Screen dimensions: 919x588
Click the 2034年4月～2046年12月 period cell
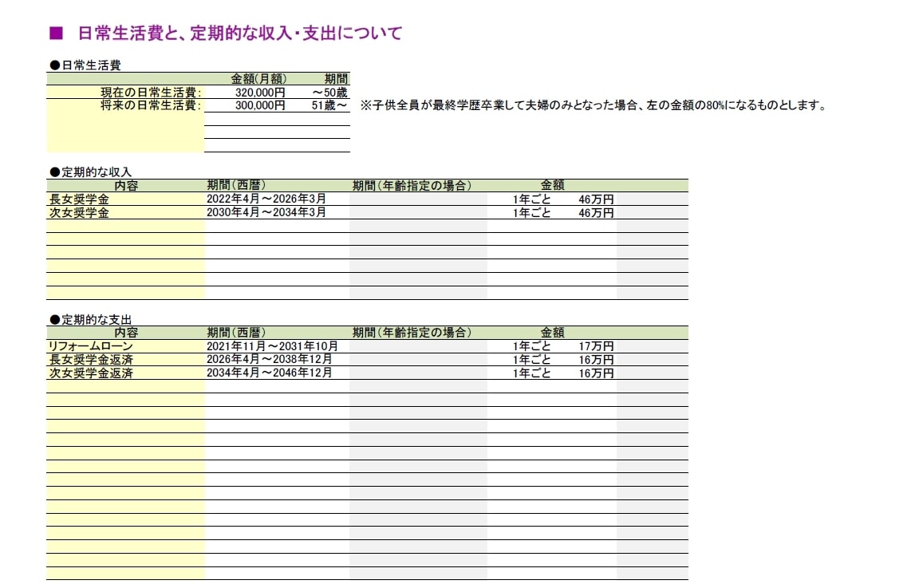tap(269, 373)
